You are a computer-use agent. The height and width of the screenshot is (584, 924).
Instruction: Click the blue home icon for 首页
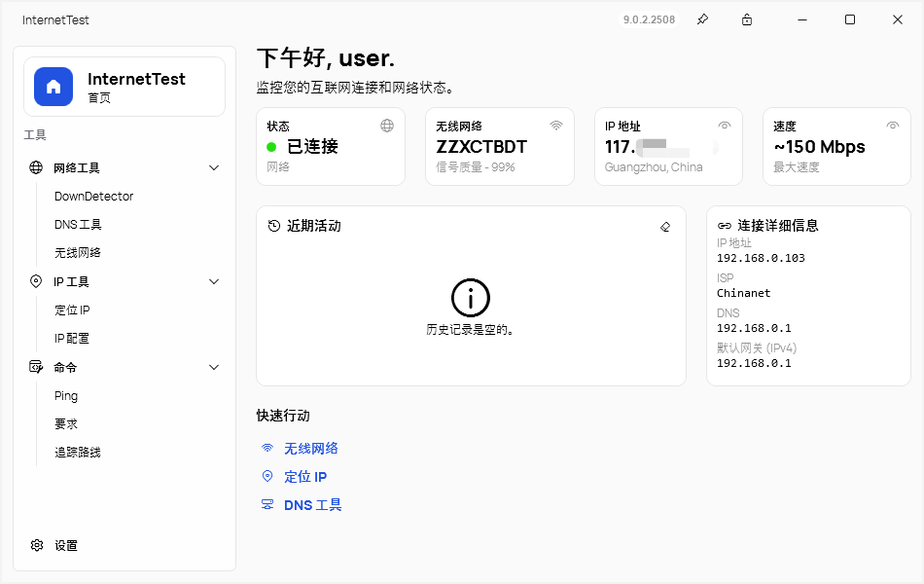coord(53,87)
